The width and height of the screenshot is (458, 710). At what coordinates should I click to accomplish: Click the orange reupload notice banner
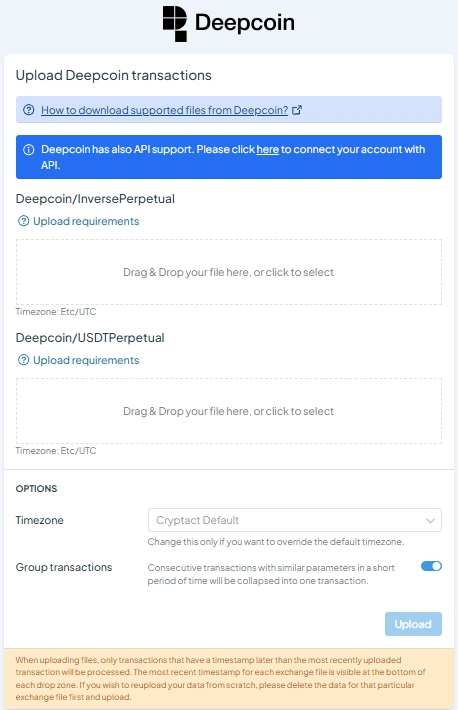[229, 678]
